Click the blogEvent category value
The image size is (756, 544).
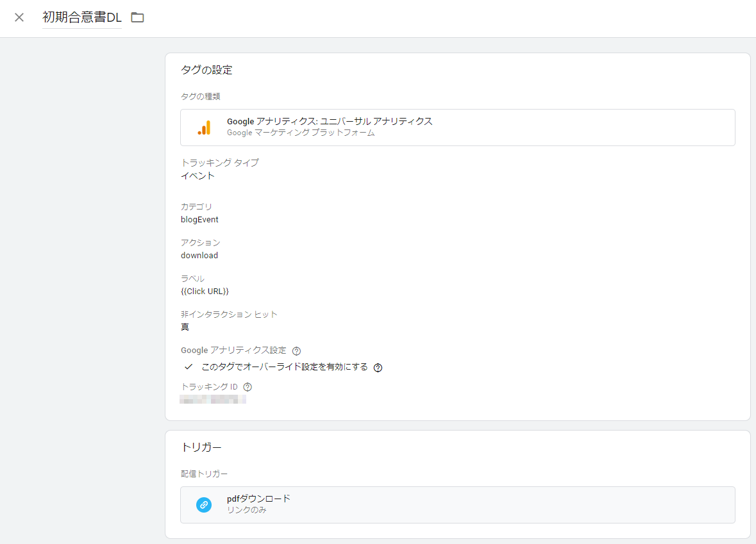click(x=199, y=220)
